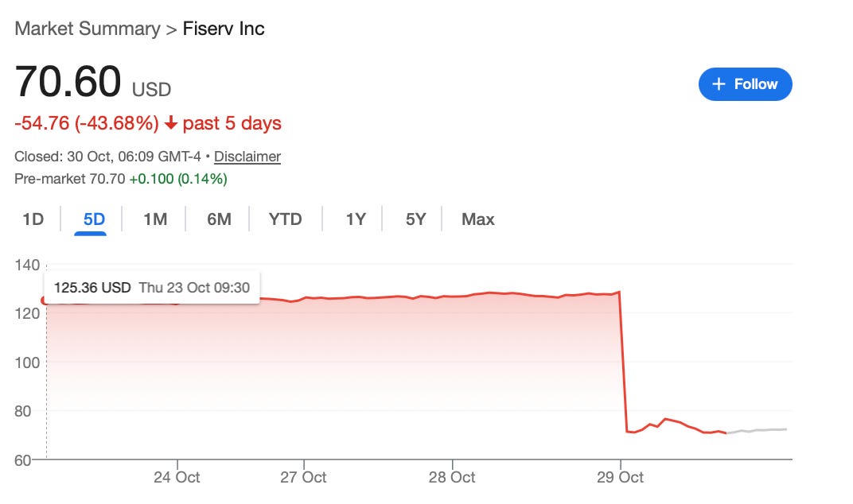Screen dimensions: 853x504
Task: Navigate back to Market Summary
Action: click(x=88, y=28)
